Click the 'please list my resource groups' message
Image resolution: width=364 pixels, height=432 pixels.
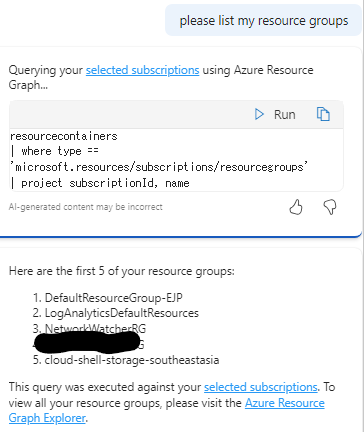(x=264, y=21)
